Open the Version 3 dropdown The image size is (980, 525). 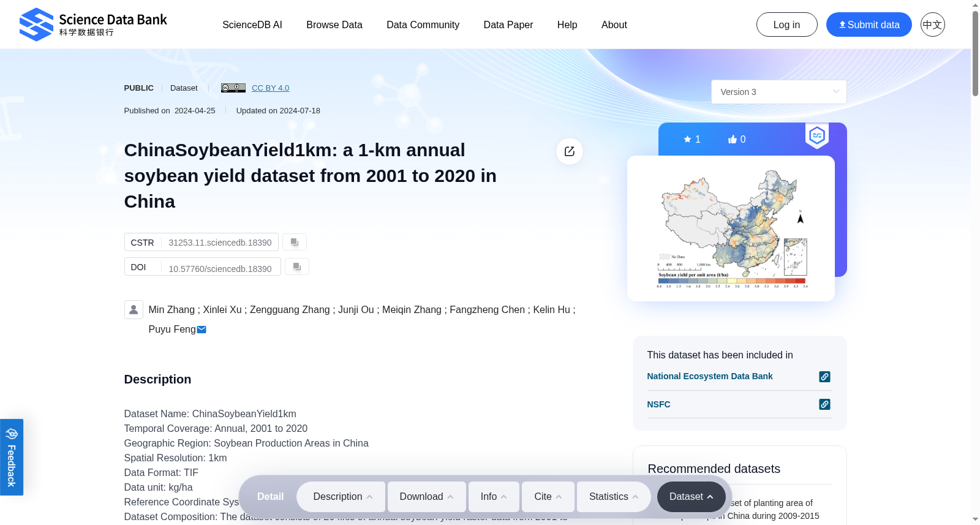tap(779, 92)
